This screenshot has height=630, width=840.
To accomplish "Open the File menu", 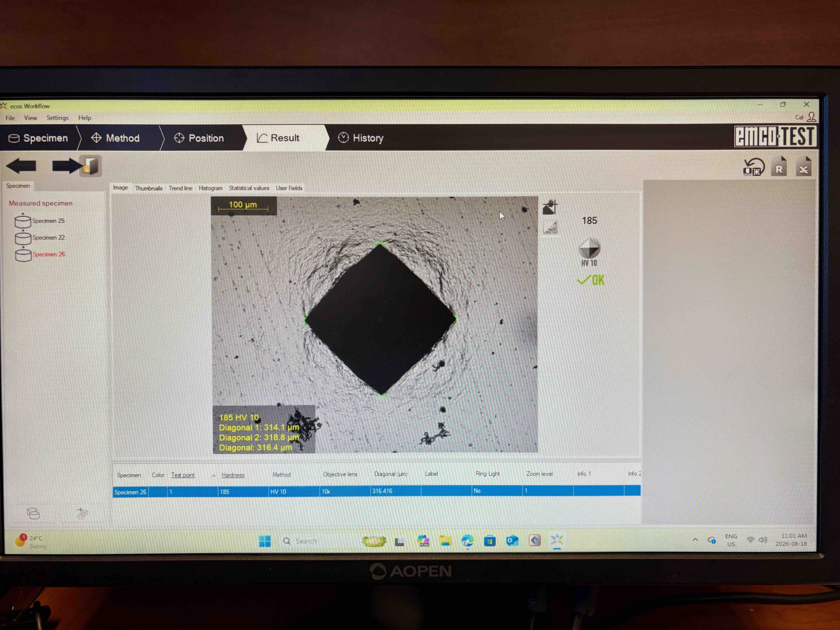I will 10,118.
